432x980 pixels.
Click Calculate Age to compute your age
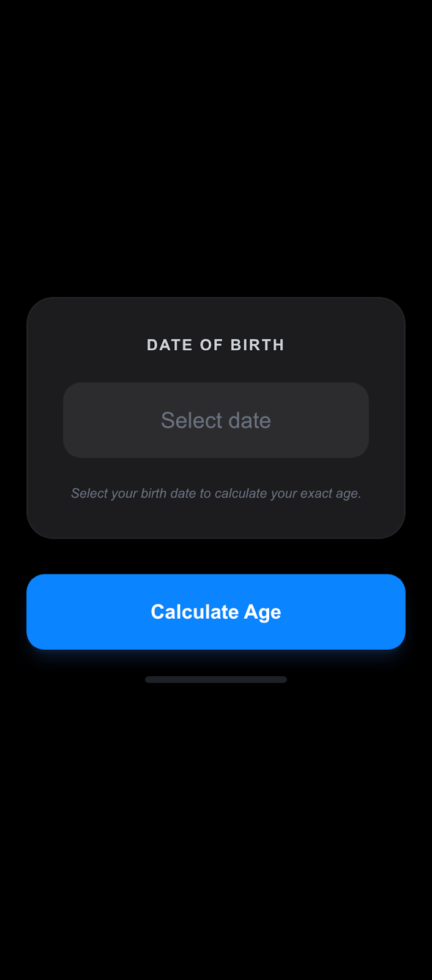coord(216,611)
